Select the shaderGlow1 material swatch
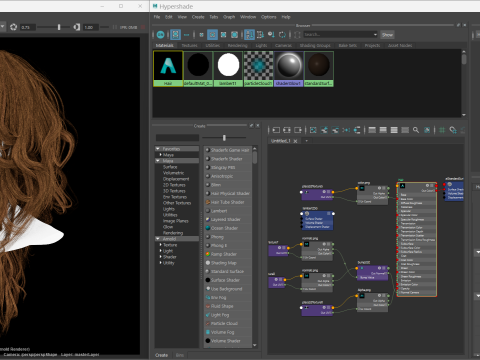The width and height of the screenshot is (480, 360). (289, 69)
